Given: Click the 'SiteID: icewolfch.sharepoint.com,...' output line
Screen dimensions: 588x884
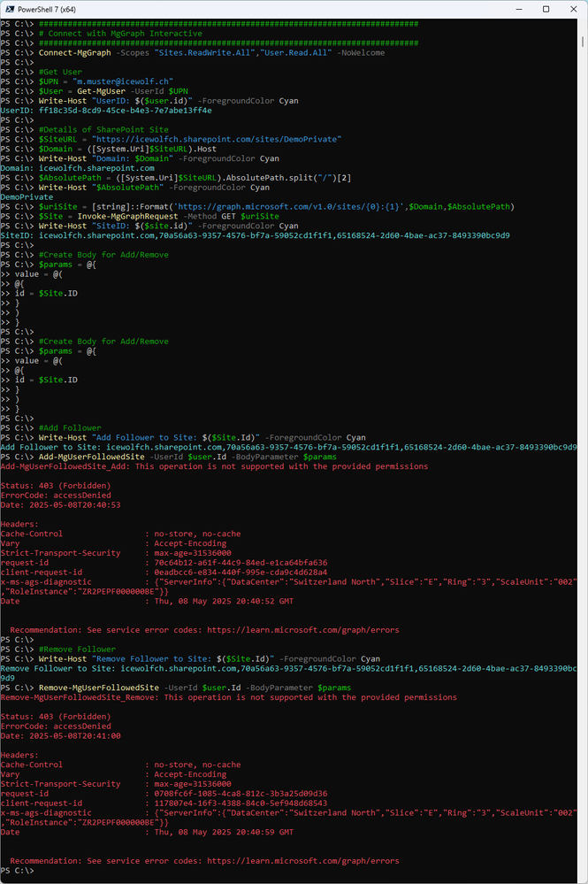Looking at the screenshot, I should tap(256, 235).
